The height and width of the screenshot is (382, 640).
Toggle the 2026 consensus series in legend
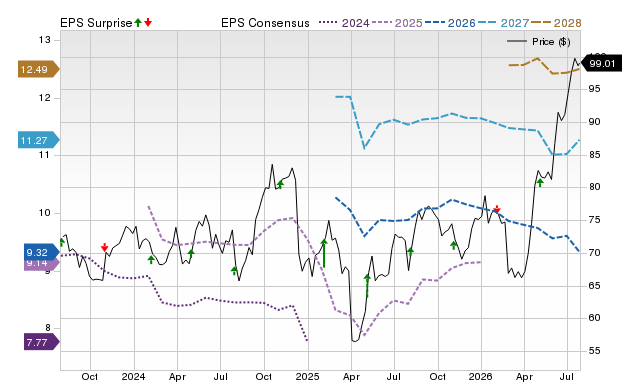450,23
